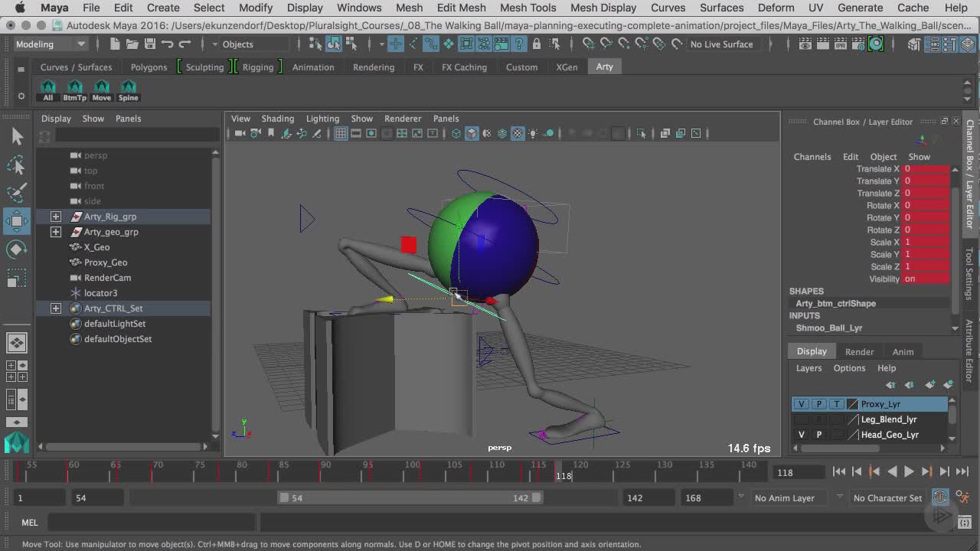Viewport: 980px width, 551px height.
Task: Switch to the Rigging shelf tab
Action: pyautogui.click(x=258, y=67)
